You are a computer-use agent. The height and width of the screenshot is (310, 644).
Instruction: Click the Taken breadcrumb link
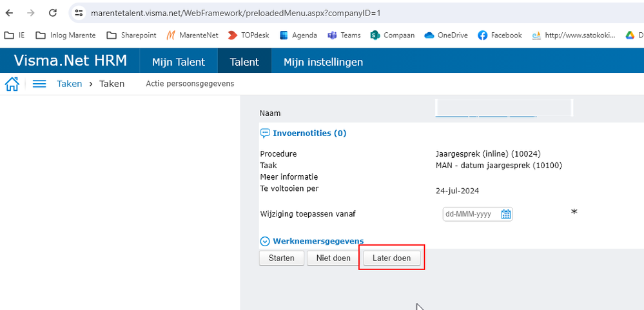pos(69,84)
